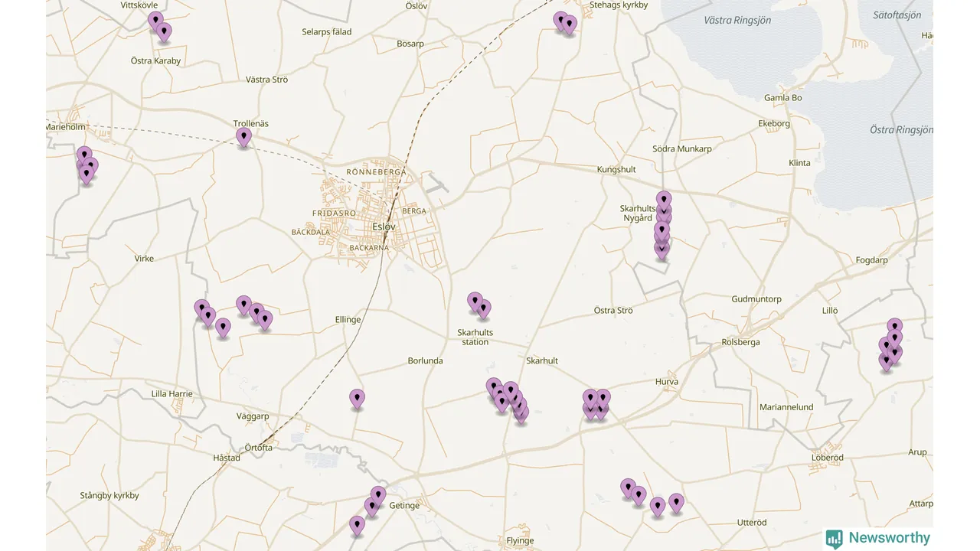The image size is (980, 551).
Task: Click the Klinta label
Action: [x=799, y=163]
